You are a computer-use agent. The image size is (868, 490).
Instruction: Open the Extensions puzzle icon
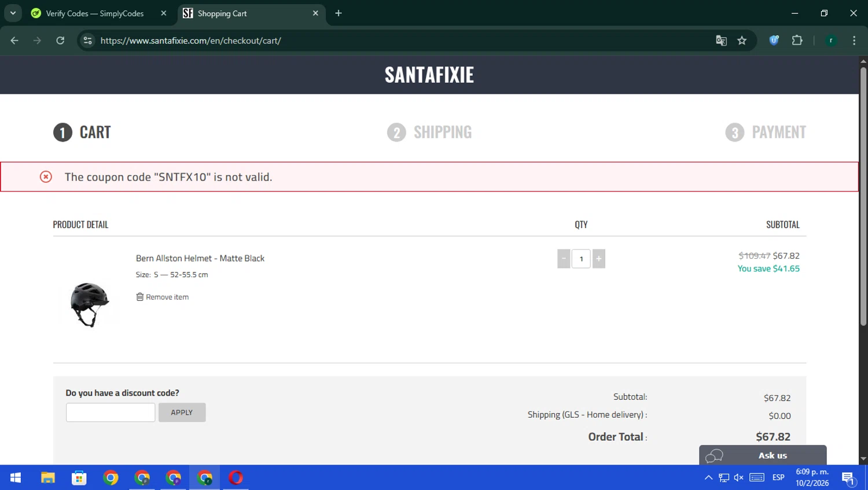(x=797, y=40)
